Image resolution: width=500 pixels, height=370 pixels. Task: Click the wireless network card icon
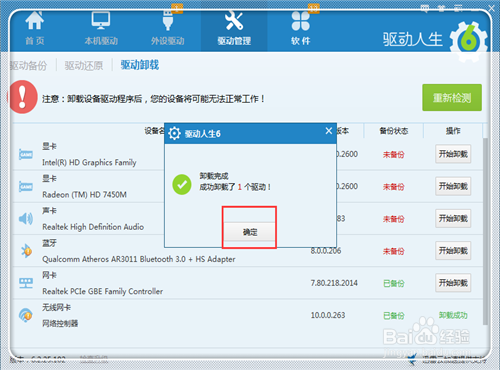pos(26,315)
